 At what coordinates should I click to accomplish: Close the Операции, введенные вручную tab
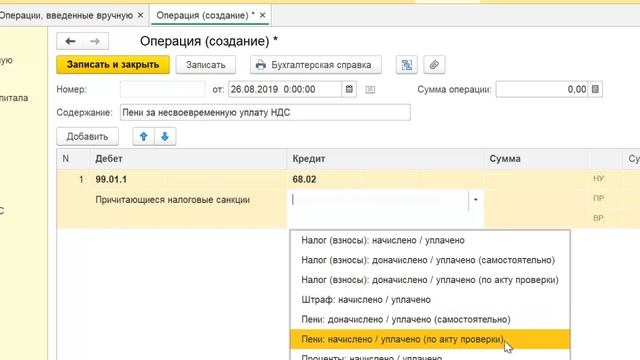tap(140, 16)
